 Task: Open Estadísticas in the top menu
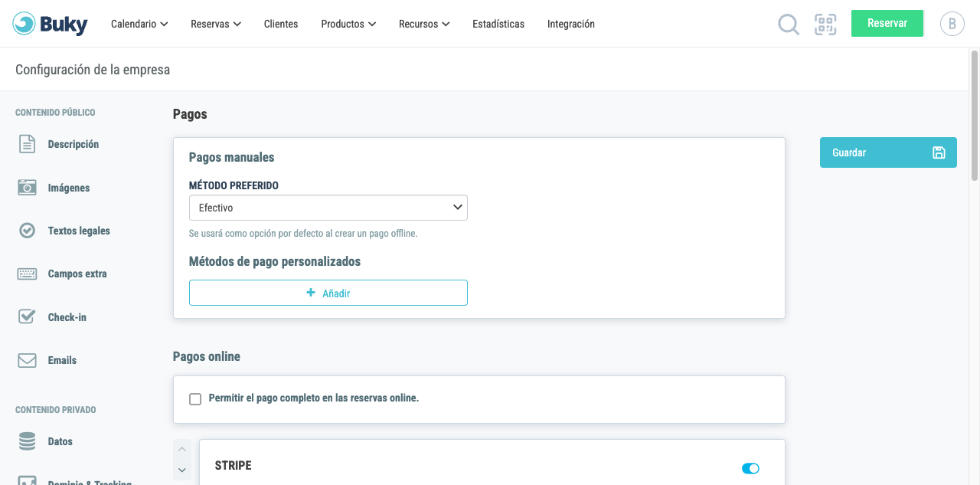(498, 24)
